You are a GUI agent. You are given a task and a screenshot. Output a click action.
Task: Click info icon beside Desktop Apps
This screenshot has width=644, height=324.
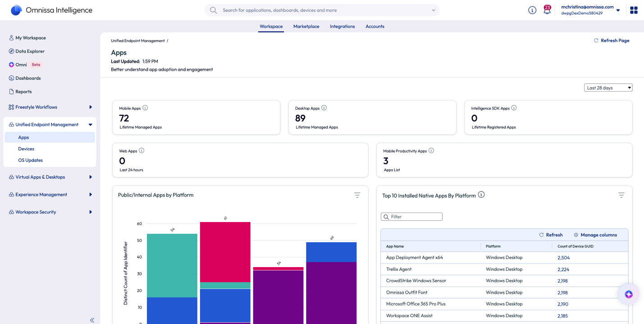(324, 108)
